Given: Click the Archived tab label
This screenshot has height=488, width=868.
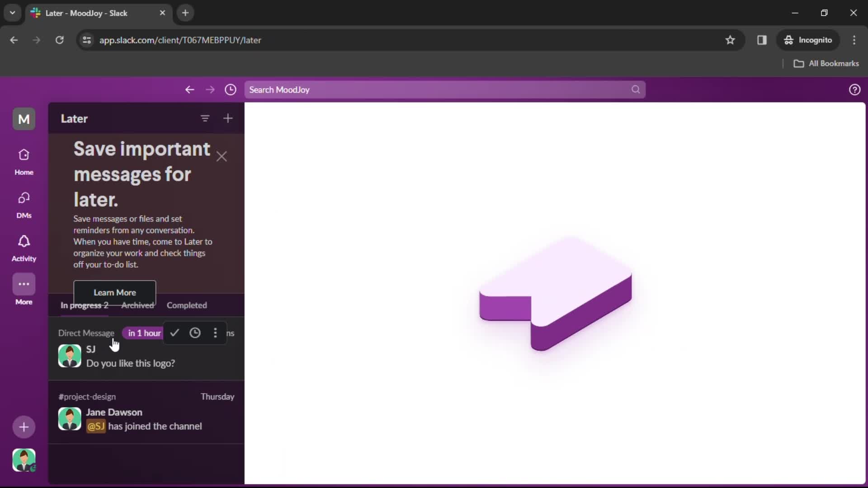Looking at the screenshot, I should click(137, 305).
